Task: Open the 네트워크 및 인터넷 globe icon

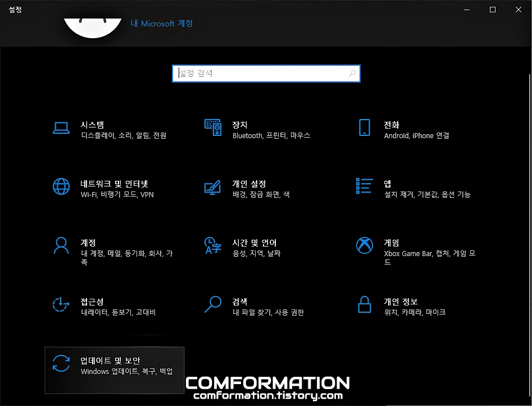Action: 61,186
